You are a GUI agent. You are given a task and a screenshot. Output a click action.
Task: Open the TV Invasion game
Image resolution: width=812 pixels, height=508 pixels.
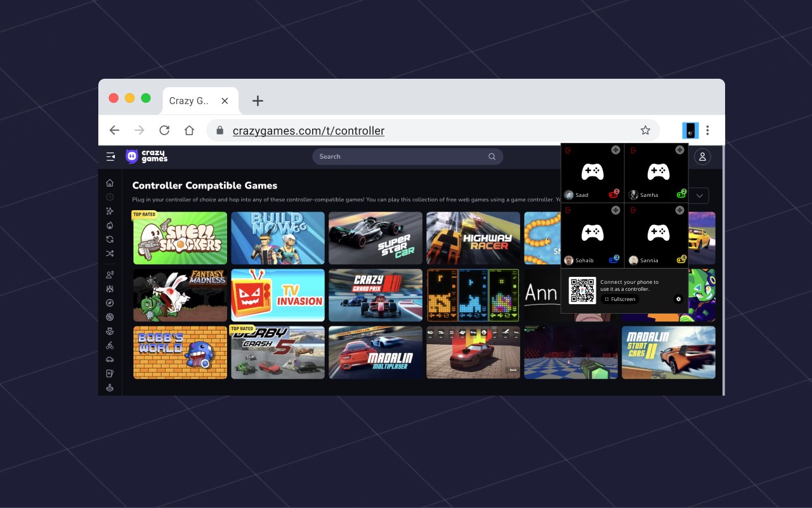278,295
